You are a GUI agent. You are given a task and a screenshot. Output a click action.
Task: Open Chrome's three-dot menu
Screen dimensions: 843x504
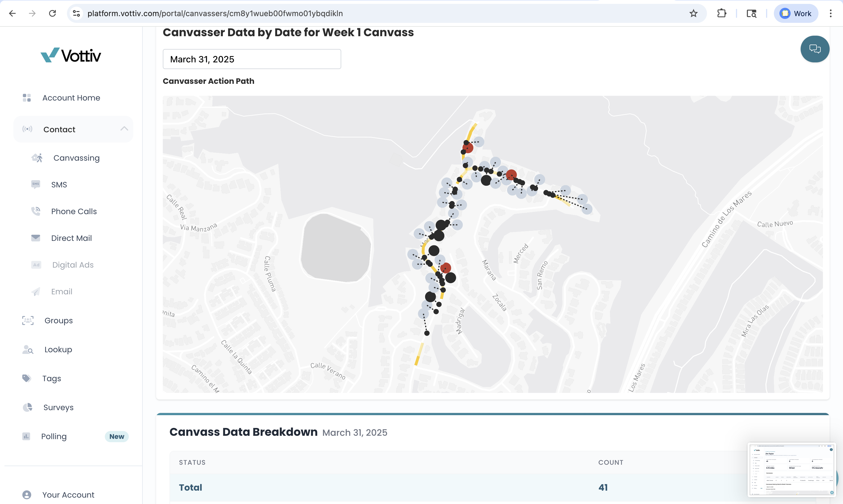pyautogui.click(x=831, y=13)
